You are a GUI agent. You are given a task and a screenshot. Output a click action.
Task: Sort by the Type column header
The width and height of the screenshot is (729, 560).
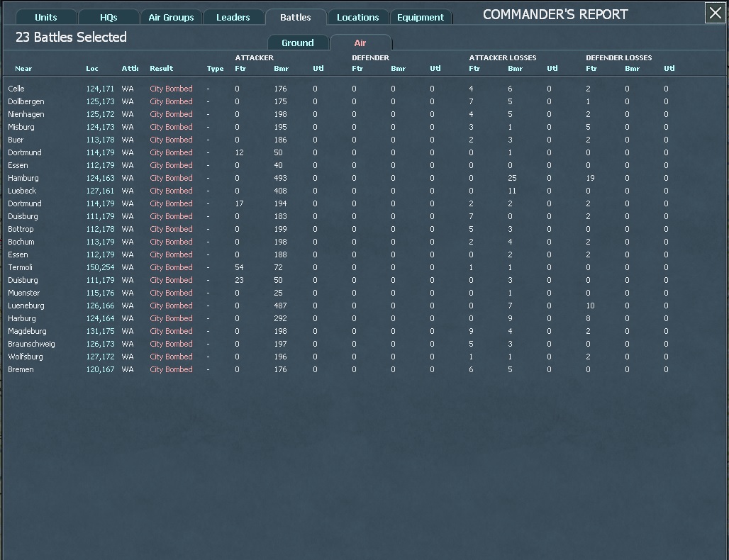[216, 68]
